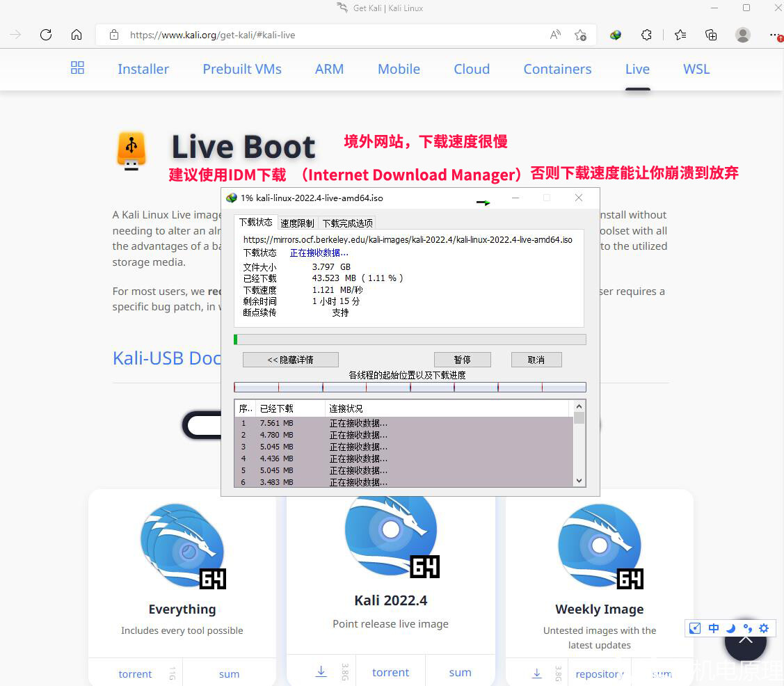Open the Kali-USB Doc link
Viewport: 784px width, 686px height.
click(167, 358)
